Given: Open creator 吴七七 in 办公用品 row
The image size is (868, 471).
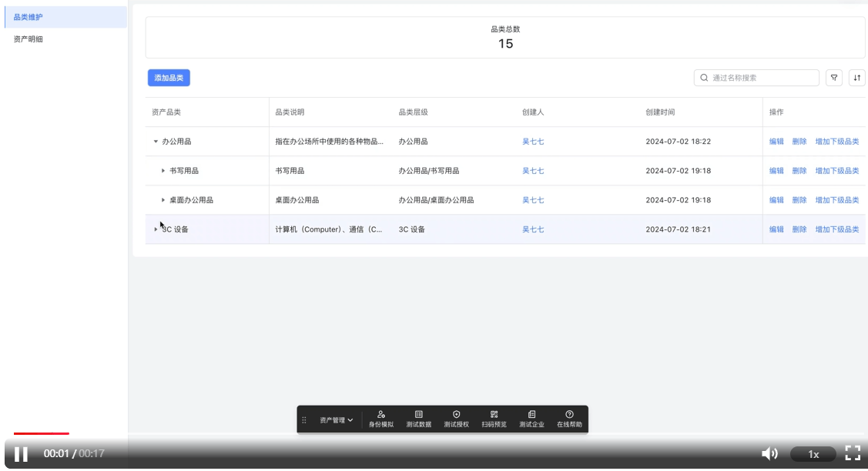Looking at the screenshot, I should [x=532, y=141].
